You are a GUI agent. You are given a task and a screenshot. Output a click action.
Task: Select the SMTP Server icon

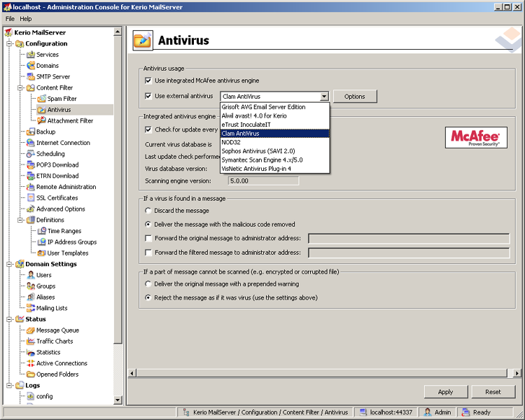tap(31, 76)
